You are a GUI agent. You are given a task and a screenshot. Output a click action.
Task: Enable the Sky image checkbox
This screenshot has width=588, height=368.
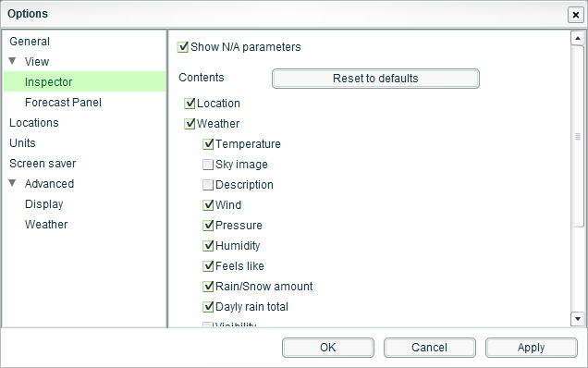208,165
